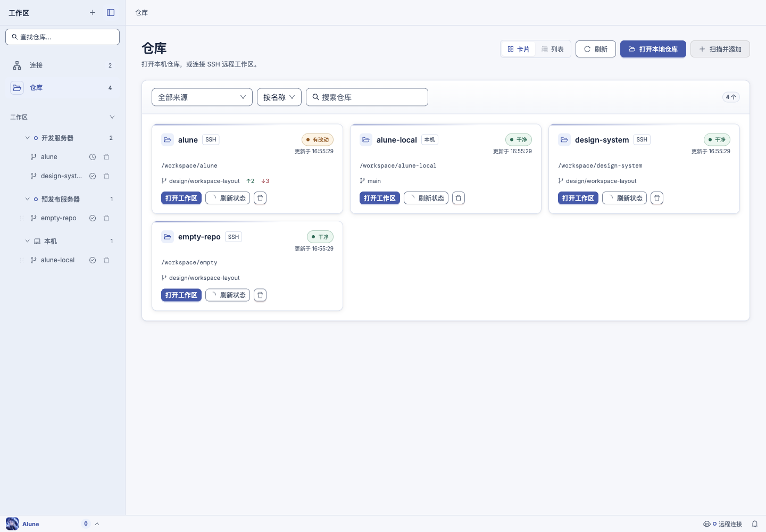
Task: Click 远程连接 status in the bottom bar
Action: (x=723, y=524)
